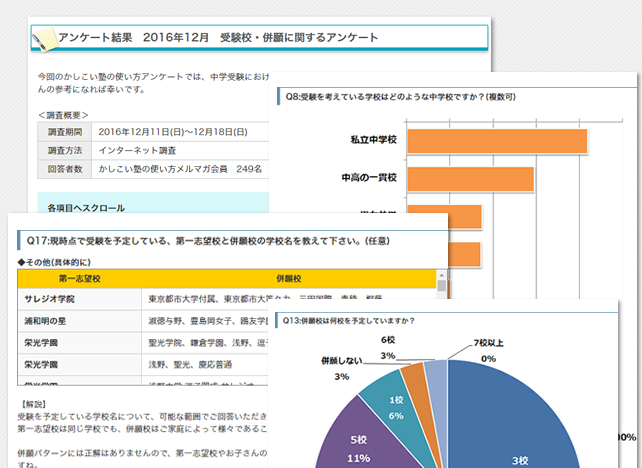The height and width of the screenshot is (468, 642).
Task: Click the 浦和明の星 table cell
Action: 80,321
